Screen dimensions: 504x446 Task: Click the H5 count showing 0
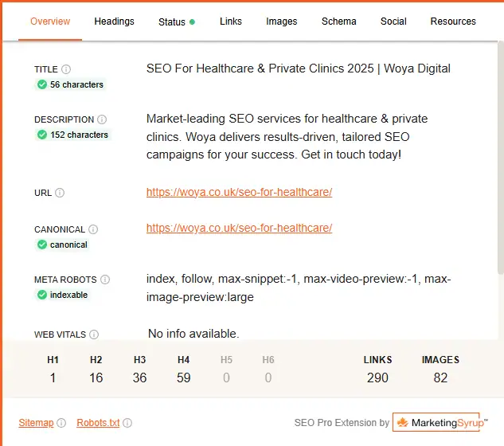(226, 378)
